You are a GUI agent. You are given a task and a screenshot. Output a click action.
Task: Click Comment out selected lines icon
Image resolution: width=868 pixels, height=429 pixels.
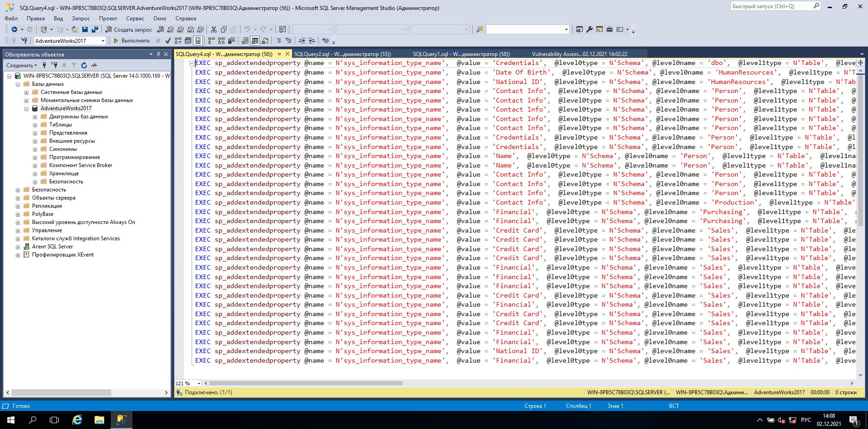point(278,41)
